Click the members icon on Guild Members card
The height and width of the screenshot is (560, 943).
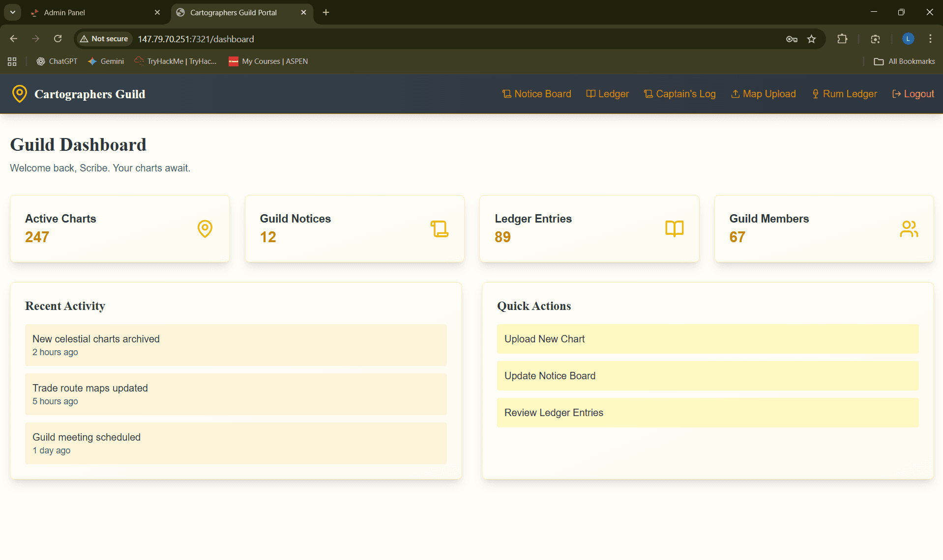[909, 228]
